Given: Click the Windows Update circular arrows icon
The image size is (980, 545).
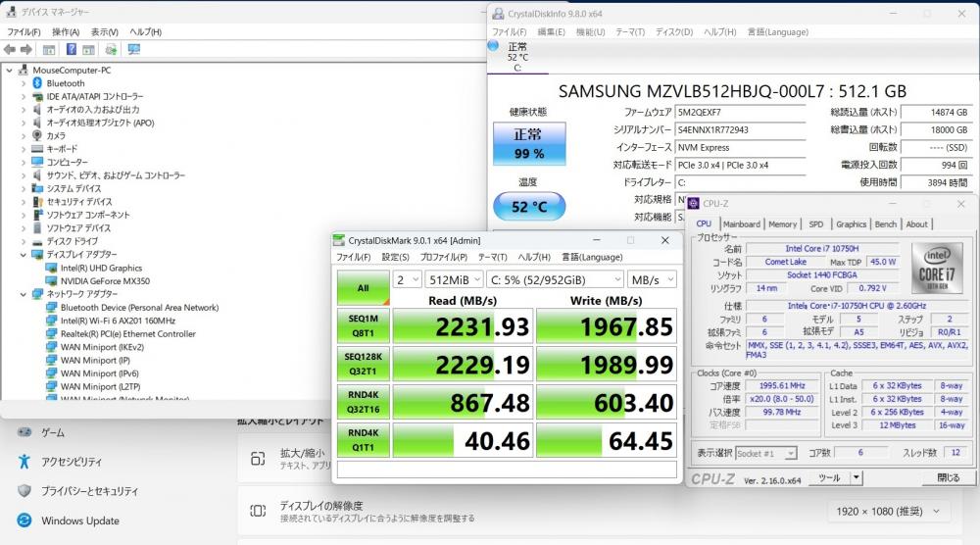Looking at the screenshot, I should click(x=24, y=520).
